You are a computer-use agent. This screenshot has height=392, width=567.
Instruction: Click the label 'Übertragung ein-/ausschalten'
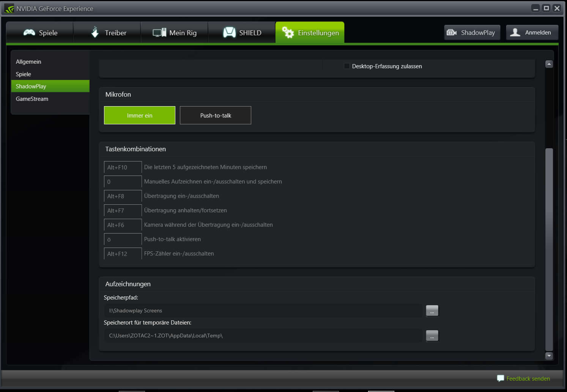[x=181, y=196]
